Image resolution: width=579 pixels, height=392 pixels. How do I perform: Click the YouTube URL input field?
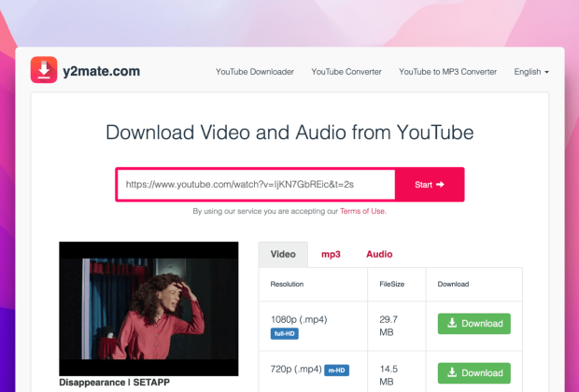256,185
